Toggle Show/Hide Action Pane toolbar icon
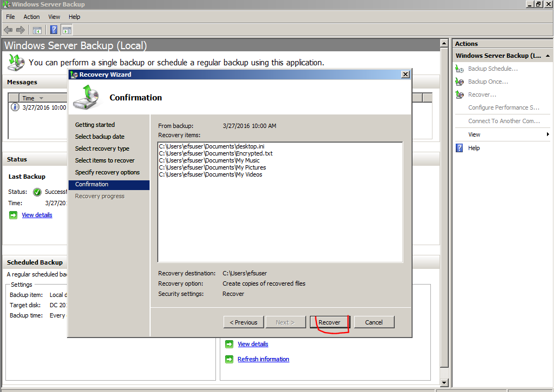This screenshot has width=554, height=392. [66, 30]
